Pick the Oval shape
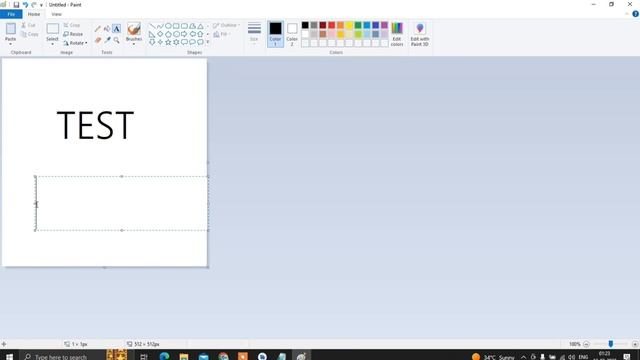Screen dimensions: 640x360 168,26
